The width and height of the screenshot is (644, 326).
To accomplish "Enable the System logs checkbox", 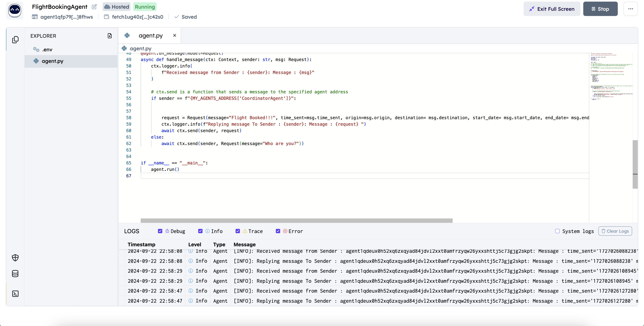I will (x=557, y=231).
